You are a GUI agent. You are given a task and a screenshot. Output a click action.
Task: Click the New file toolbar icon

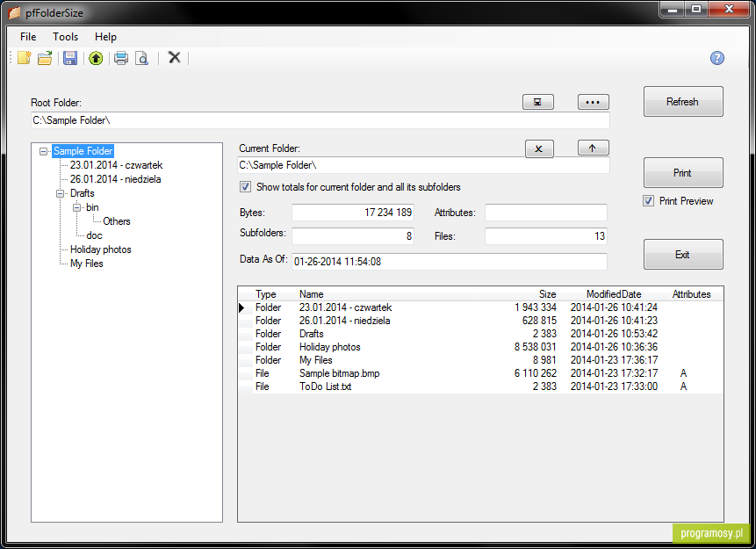point(24,58)
